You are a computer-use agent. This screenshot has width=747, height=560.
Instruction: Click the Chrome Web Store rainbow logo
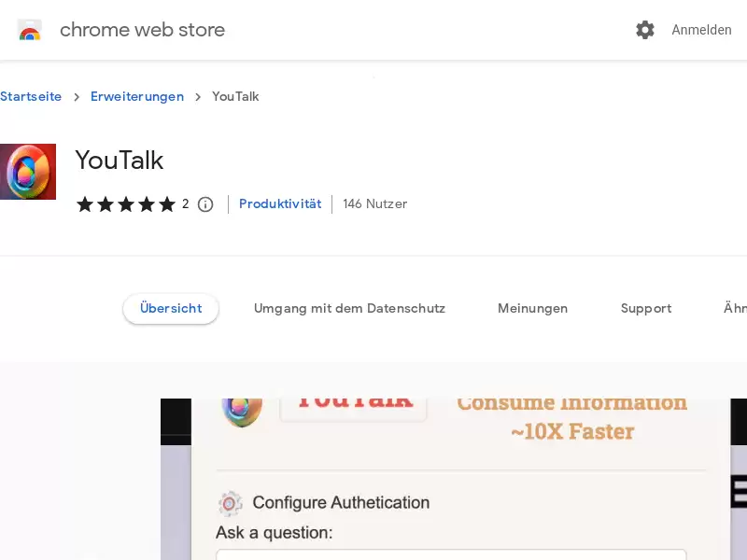pyautogui.click(x=30, y=30)
